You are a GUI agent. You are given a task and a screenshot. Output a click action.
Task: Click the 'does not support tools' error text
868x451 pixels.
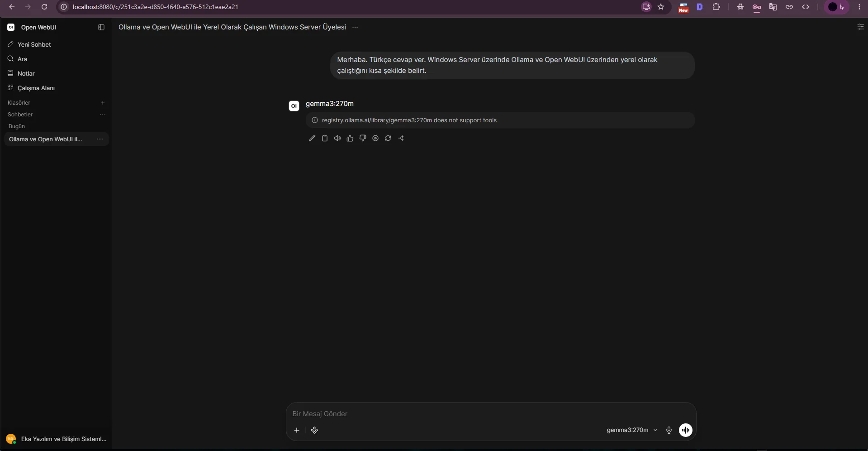point(465,120)
